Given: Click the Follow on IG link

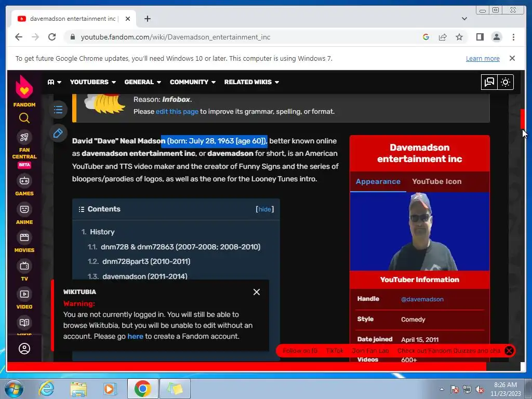Looking at the screenshot, I should (x=300, y=351).
